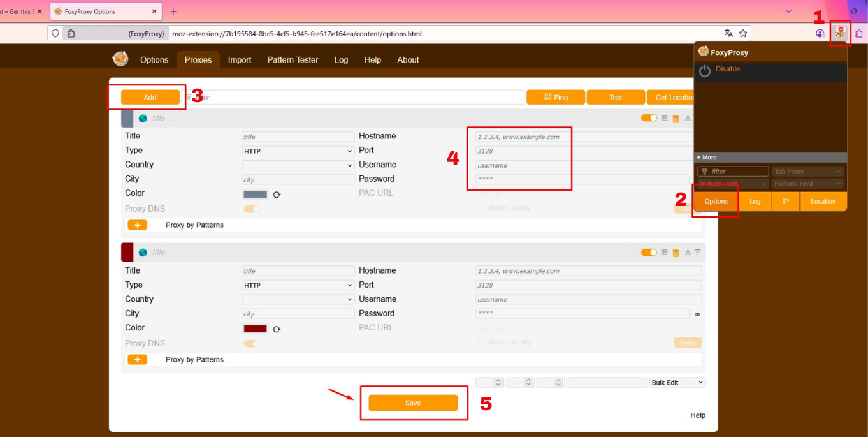Open Include Host dropdown in popup

point(733,184)
